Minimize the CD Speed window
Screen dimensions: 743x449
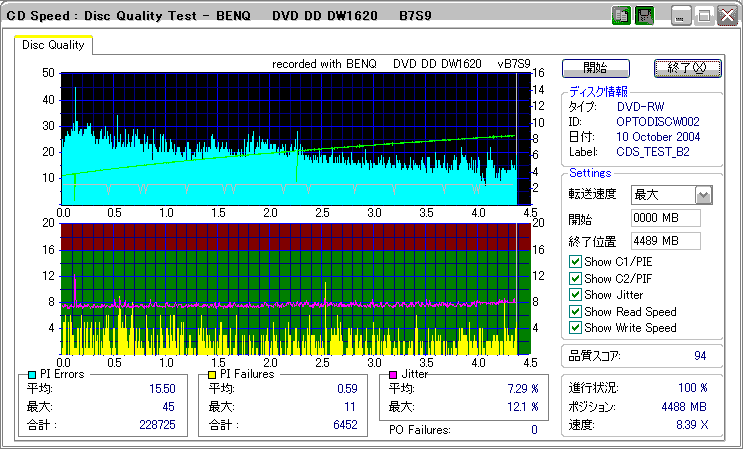point(681,16)
